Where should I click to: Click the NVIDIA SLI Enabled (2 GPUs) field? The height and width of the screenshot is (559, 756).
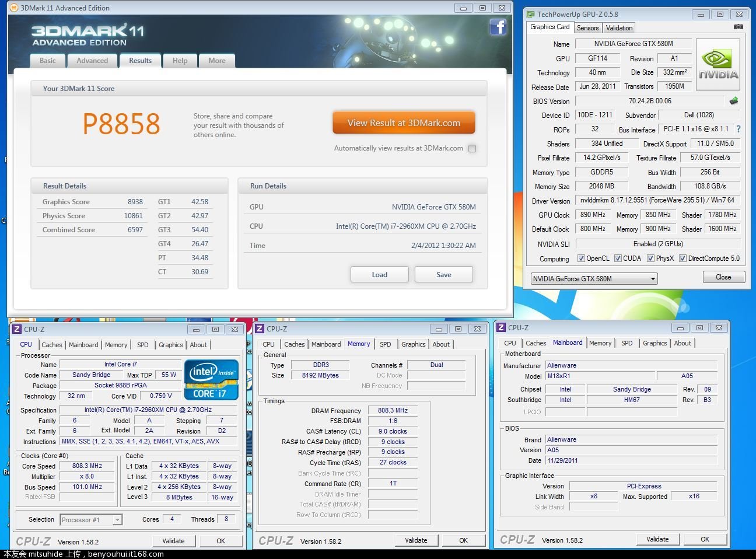point(657,244)
